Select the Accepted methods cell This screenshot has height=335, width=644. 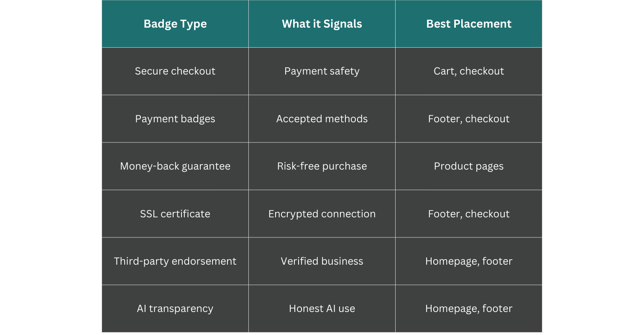tap(322, 119)
